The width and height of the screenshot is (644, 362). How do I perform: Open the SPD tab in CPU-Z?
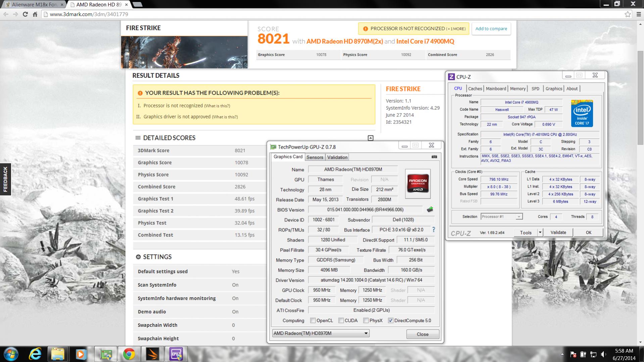(535, 89)
